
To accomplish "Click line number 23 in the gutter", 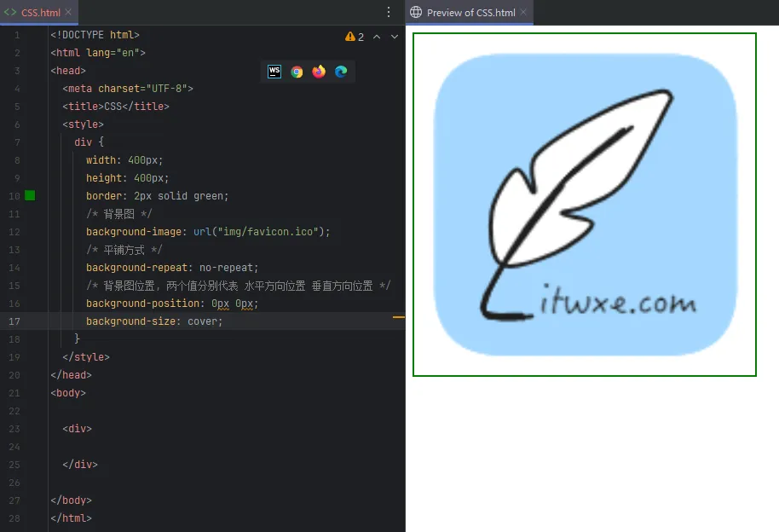I will pos(14,429).
